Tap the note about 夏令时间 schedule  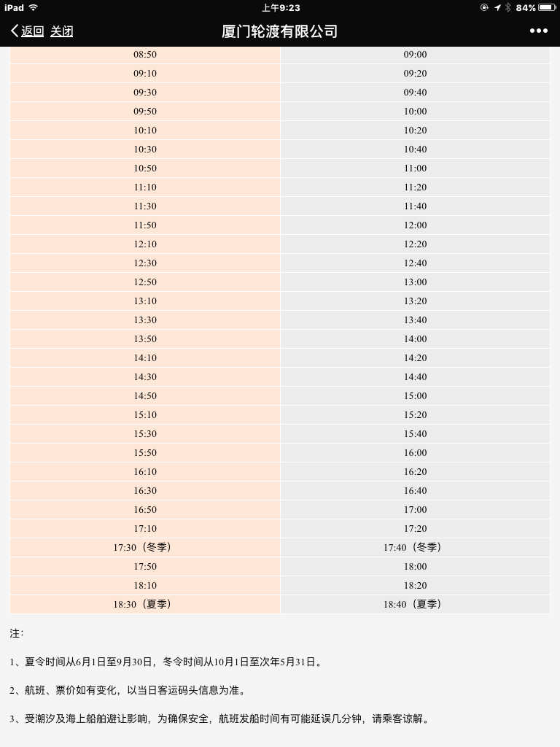pyautogui.click(x=166, y=662)
